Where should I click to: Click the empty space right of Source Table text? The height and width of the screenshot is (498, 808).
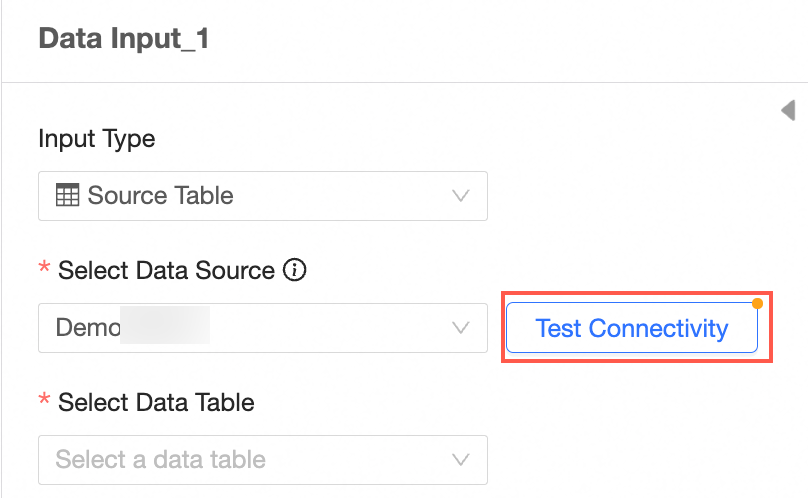click(340, 196)
